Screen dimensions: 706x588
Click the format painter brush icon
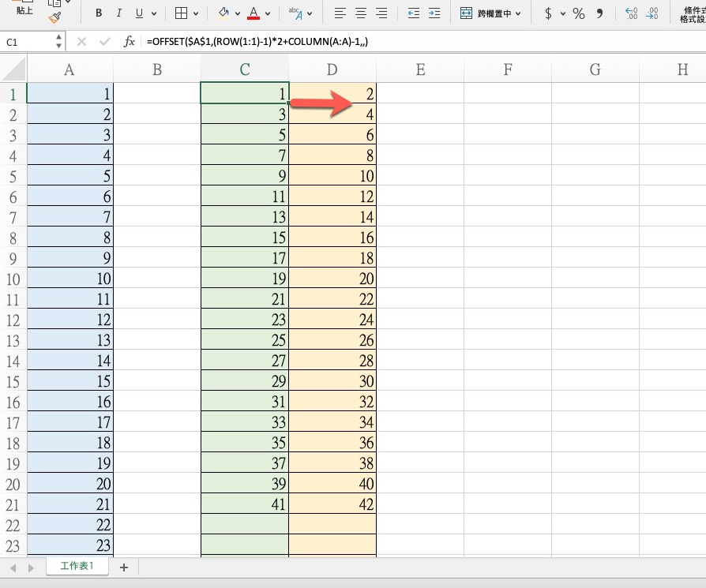pyautogui.click(x=54, y=17)
